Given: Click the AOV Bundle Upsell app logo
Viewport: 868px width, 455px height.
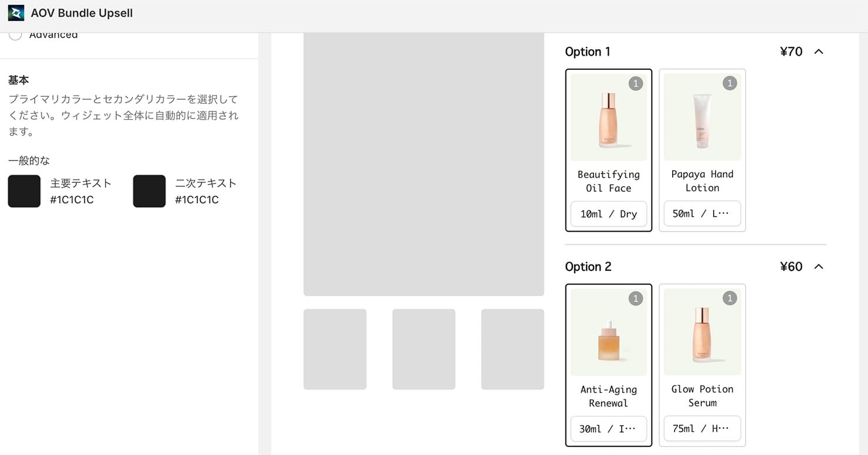Looking at the screenshot, I should pyautogui.click(x=16, y=13).
